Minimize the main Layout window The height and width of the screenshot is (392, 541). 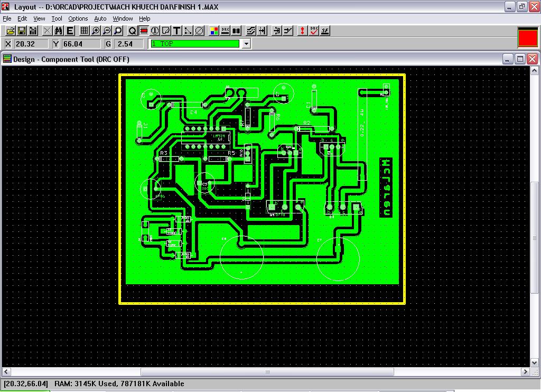(510, 6)
